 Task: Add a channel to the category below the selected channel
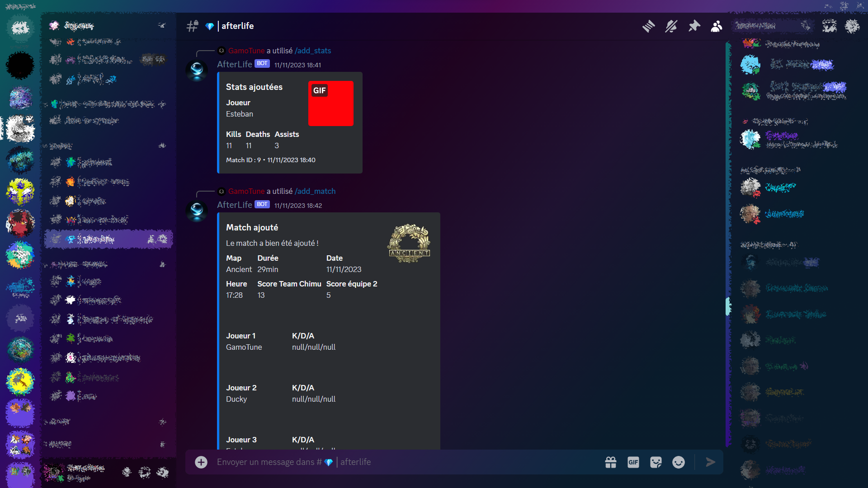[162, 264]
